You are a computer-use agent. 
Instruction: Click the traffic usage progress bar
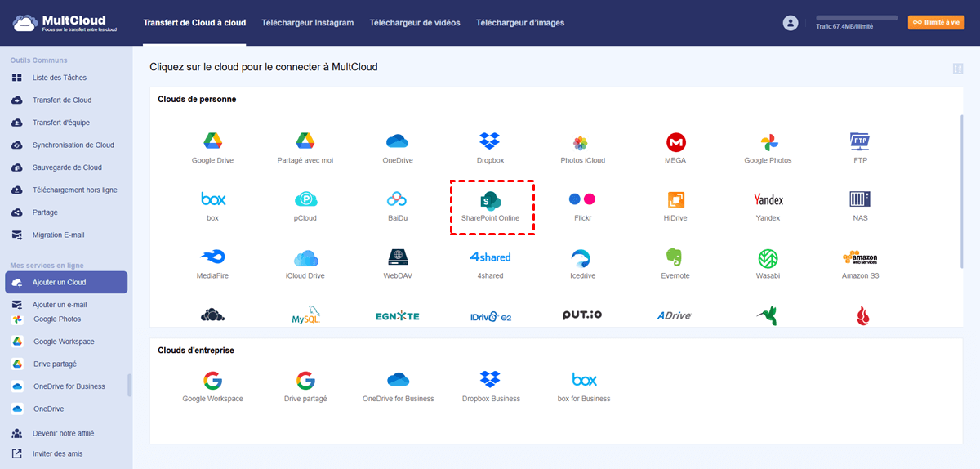click(x=856, y=18)
